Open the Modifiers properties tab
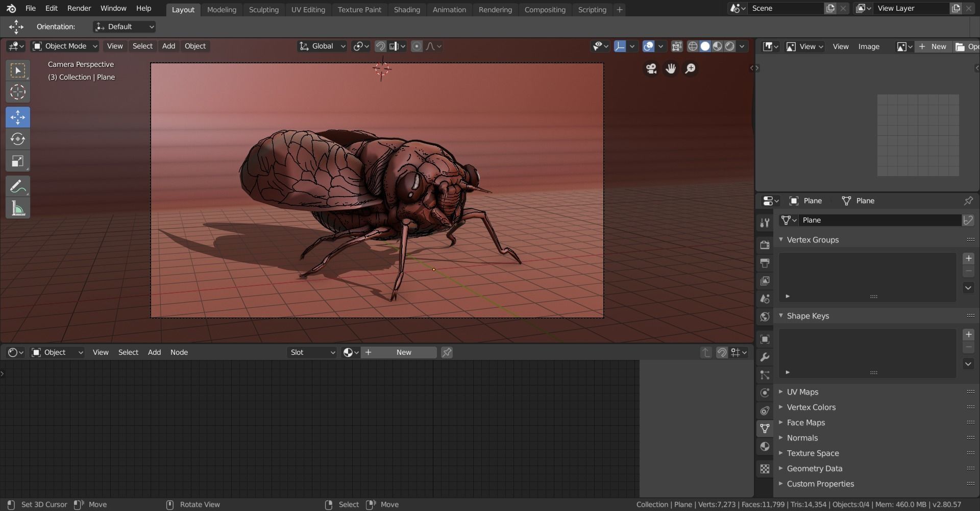This screenshot has height=511, width=980. 765,357
